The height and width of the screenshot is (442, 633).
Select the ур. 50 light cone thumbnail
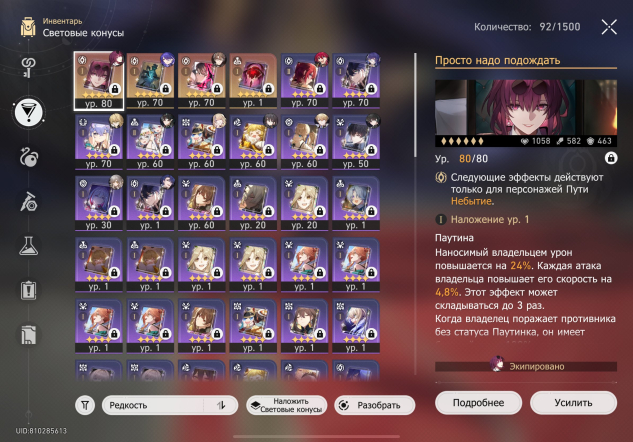click(x=356, y=141)
